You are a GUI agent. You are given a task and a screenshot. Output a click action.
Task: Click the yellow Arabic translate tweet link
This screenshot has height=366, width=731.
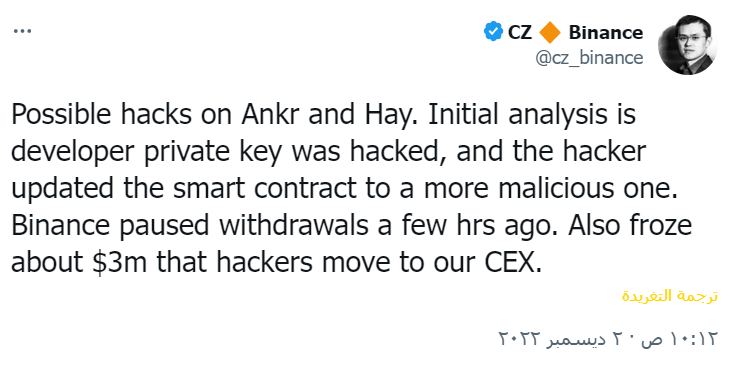click(670, 296)
